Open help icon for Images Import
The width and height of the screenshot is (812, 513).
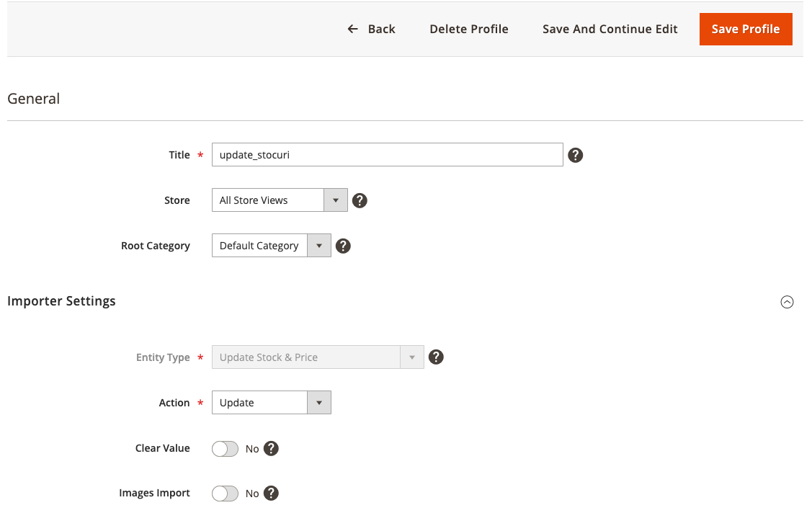pos(271,494)
